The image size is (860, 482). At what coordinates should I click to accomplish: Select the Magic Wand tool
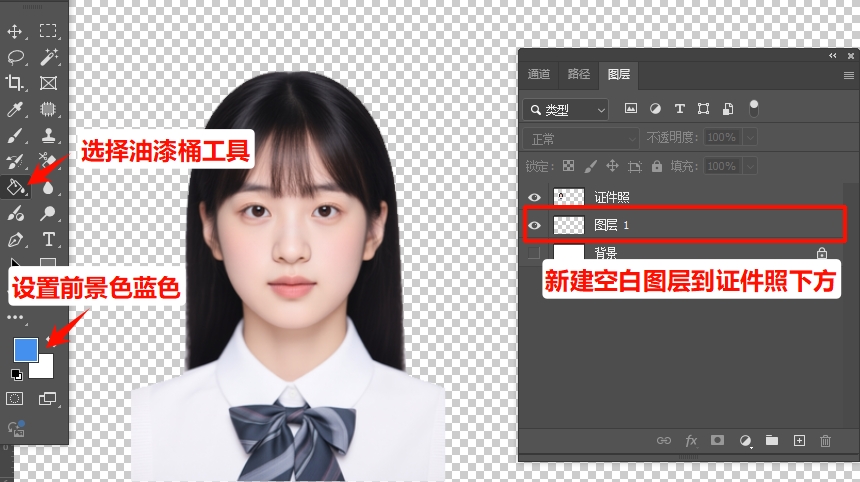click(48, 57)
